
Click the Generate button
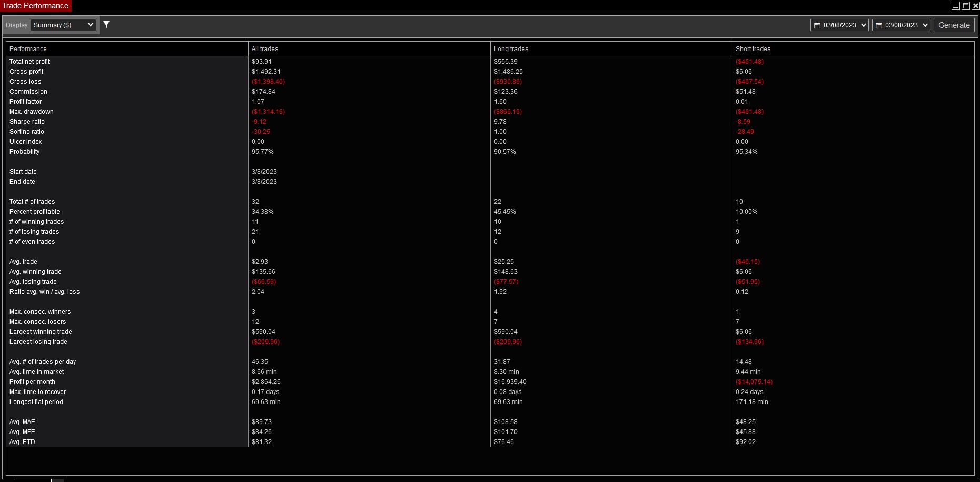954,25
